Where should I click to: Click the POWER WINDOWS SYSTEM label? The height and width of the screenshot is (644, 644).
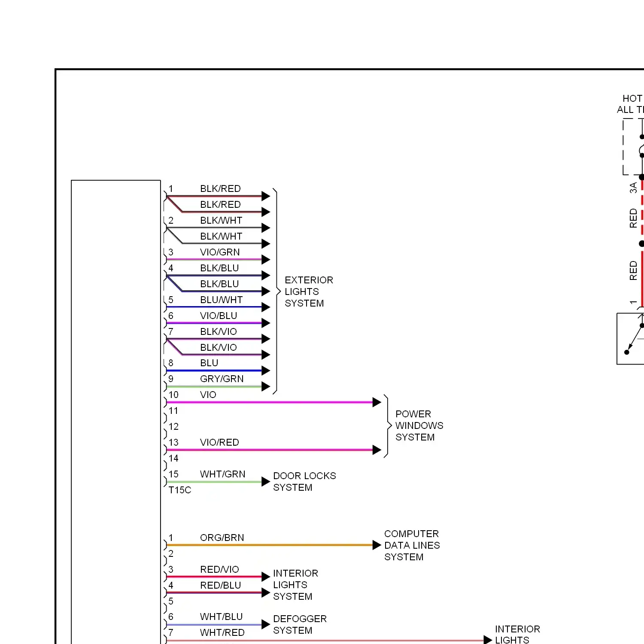(x=419, y=425)
